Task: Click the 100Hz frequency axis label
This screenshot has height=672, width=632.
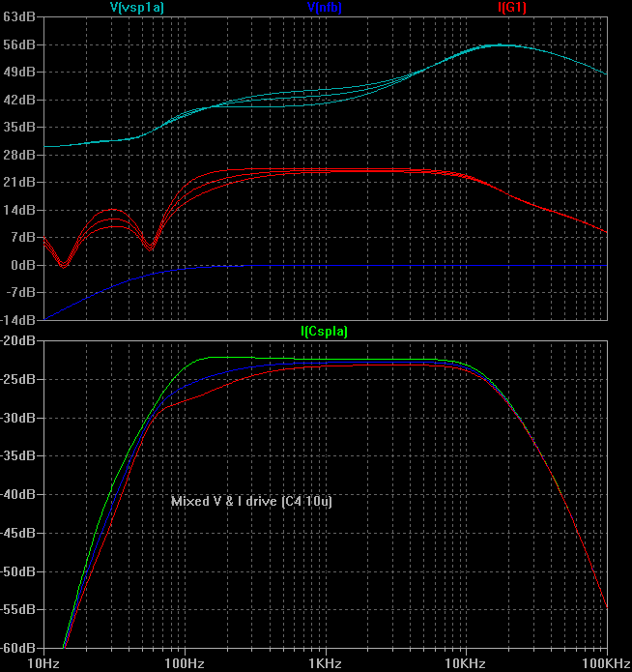Action: 185,663
